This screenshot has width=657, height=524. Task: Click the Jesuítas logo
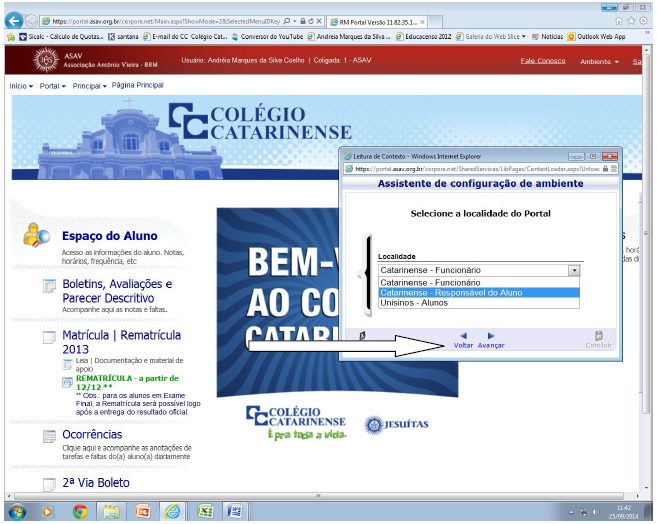point(396,425)
